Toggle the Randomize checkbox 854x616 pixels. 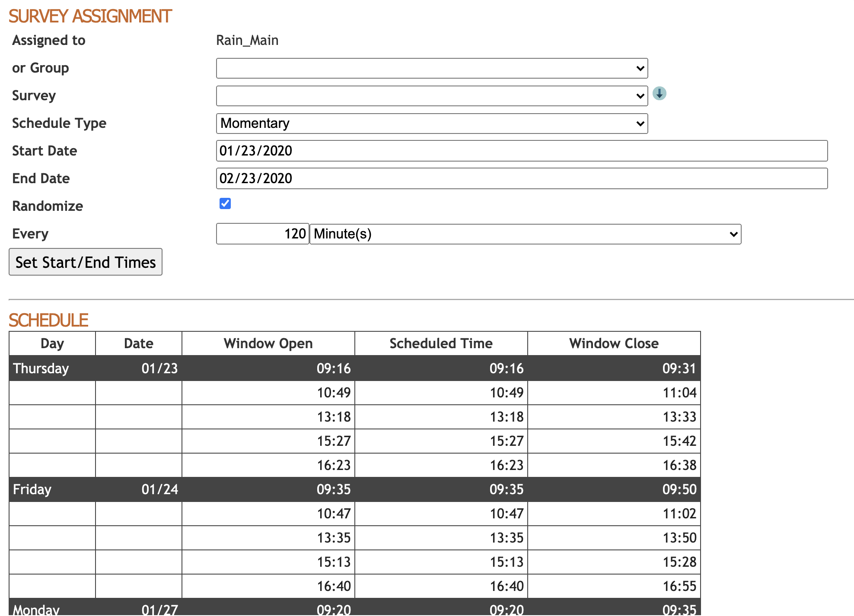click(x=225, y=203)
